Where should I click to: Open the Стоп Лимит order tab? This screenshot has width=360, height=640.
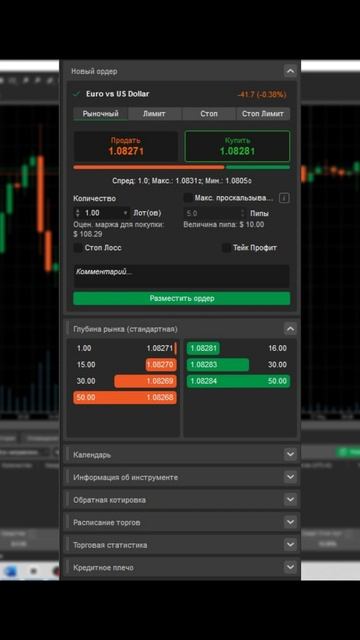point(263,114)
